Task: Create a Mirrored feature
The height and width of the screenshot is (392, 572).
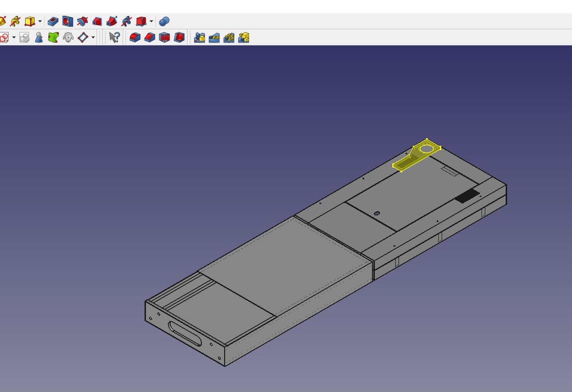Action: point(200,37)
